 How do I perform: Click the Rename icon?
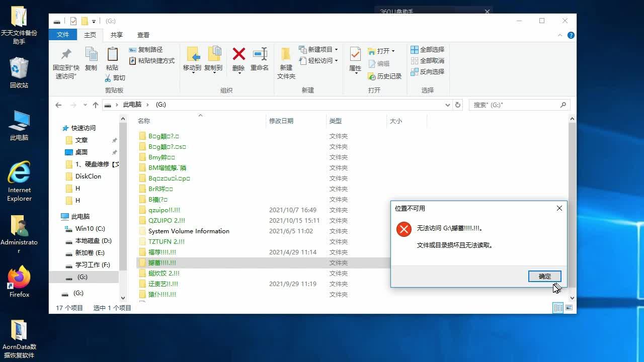(x=260, y=54)
